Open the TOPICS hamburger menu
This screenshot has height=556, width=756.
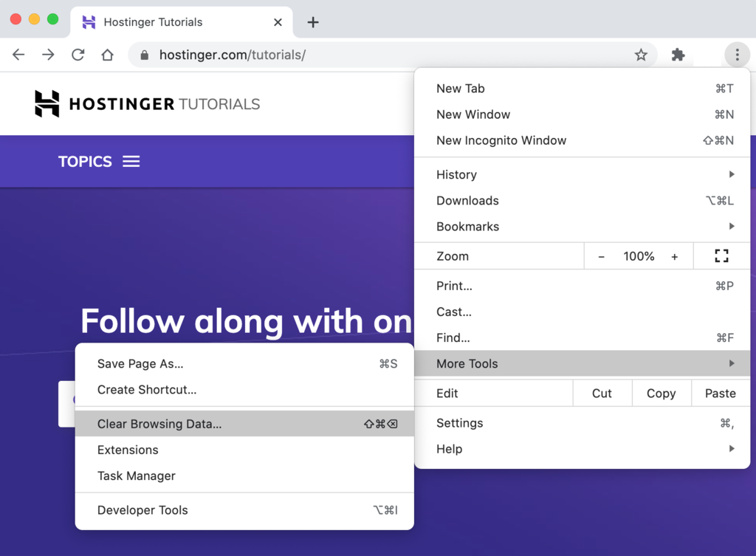pyautogui.click(x=131, y=161)
